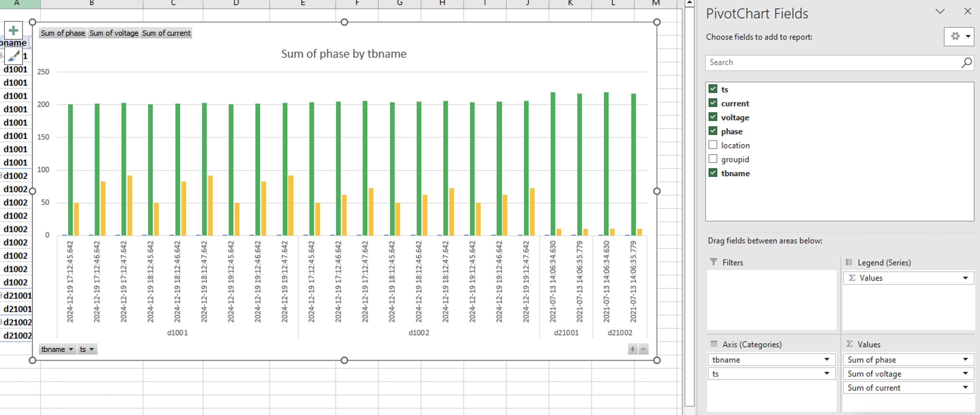Screen dimensions: 980x415
Task: Click the expand field plus icon on the chart
Action: click(x=632, y=349)
